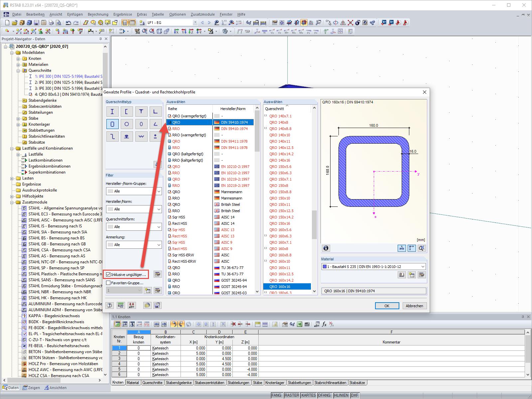Toggle FANG snap in the status bar

point(276,395)
